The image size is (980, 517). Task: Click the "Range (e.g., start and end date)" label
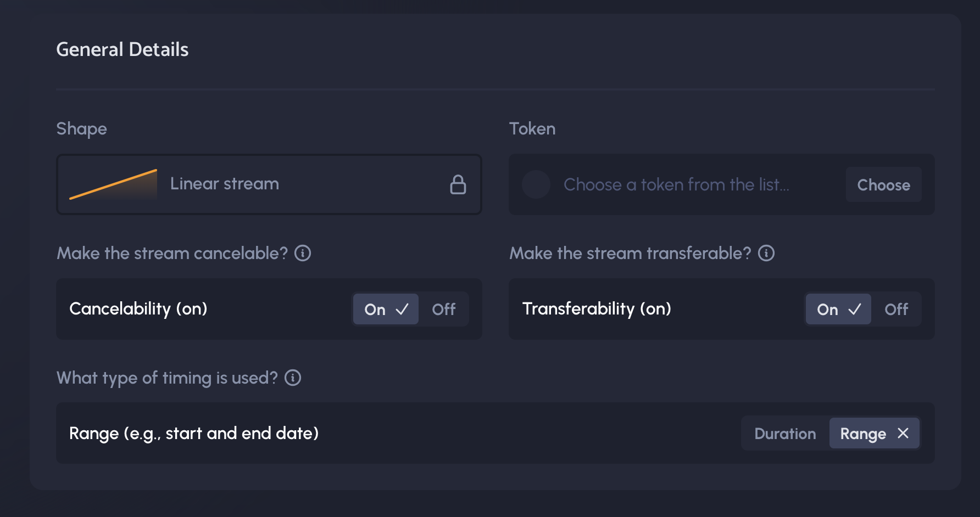(x=194, y=434)
